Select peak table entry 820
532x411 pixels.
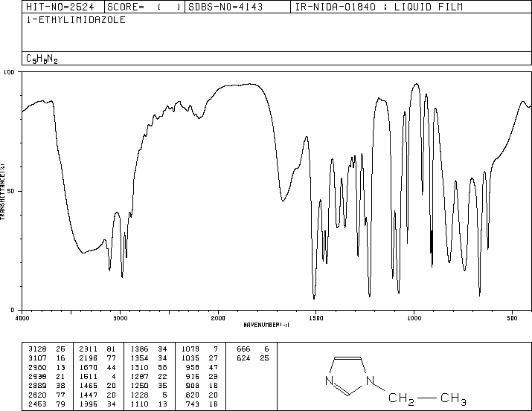click(x=193, y=395)
